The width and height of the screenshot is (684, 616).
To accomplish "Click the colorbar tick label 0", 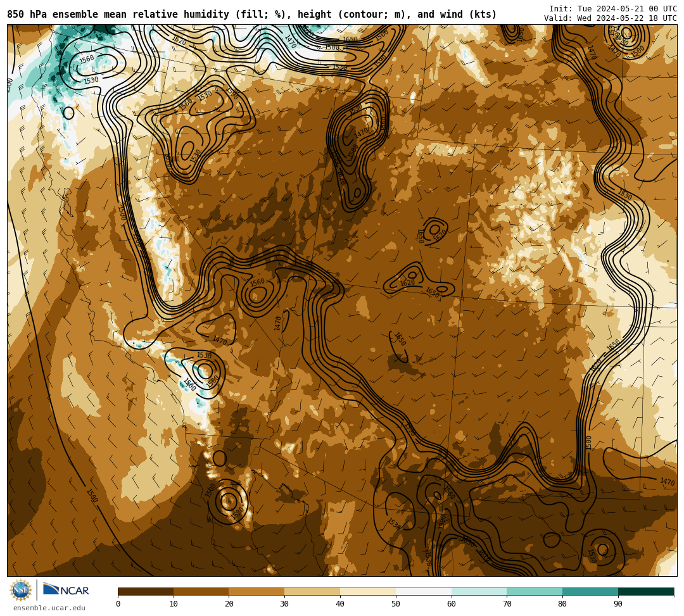I will [118, 604].
